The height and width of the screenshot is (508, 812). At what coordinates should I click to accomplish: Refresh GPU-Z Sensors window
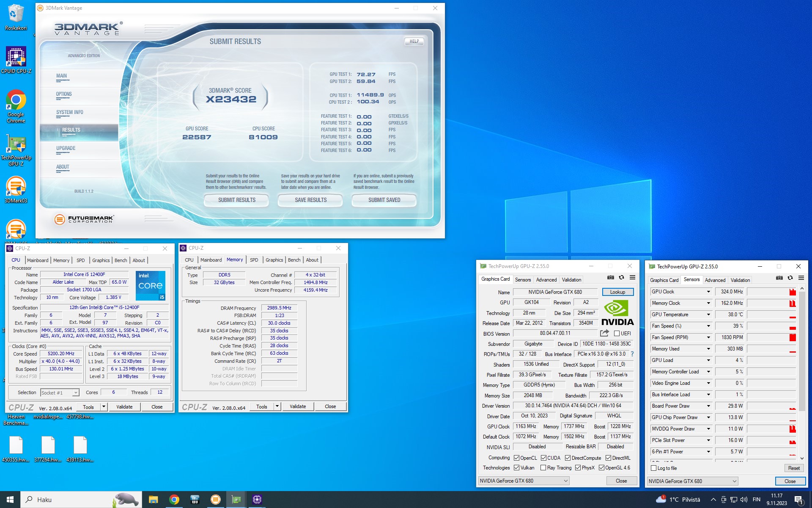pos(790,278)
